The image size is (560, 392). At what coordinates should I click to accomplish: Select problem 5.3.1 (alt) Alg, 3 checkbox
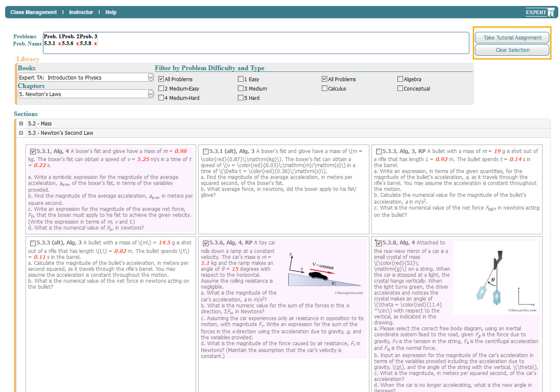click(206, 151)
